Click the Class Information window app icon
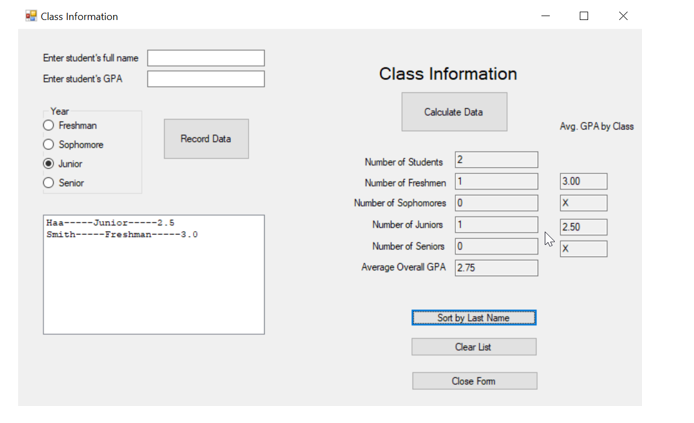694x423 pixels. pyautogui.click(x=31, y=16)
